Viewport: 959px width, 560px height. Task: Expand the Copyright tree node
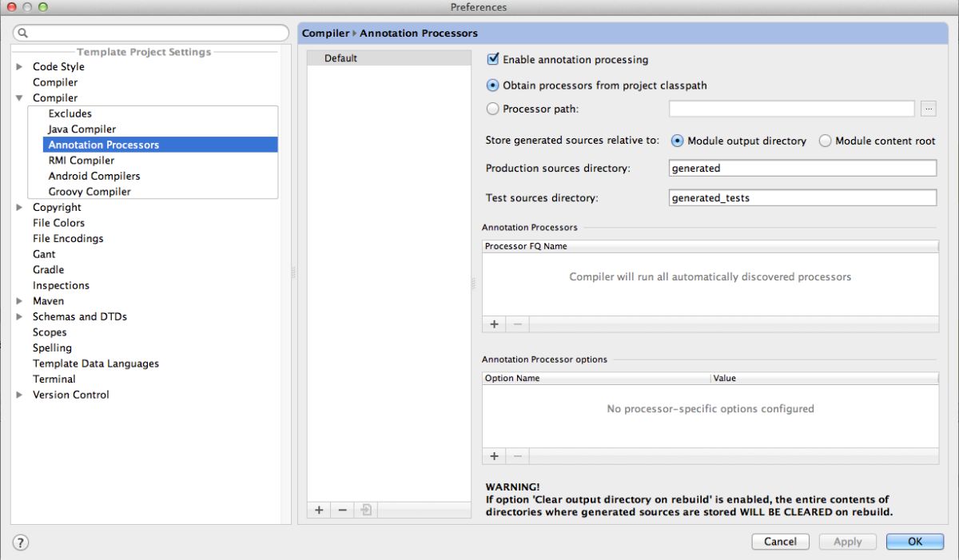19,208
